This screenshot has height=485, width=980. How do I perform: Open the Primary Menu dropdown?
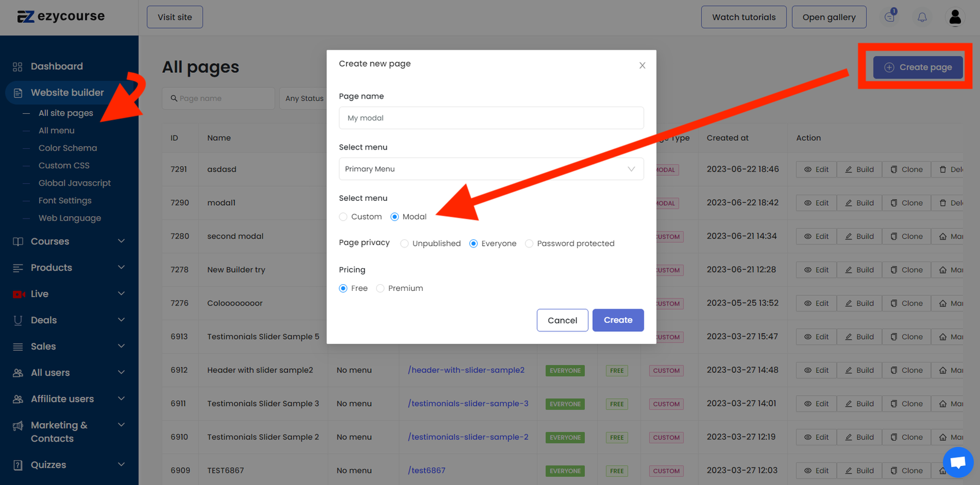coord(491,169)
